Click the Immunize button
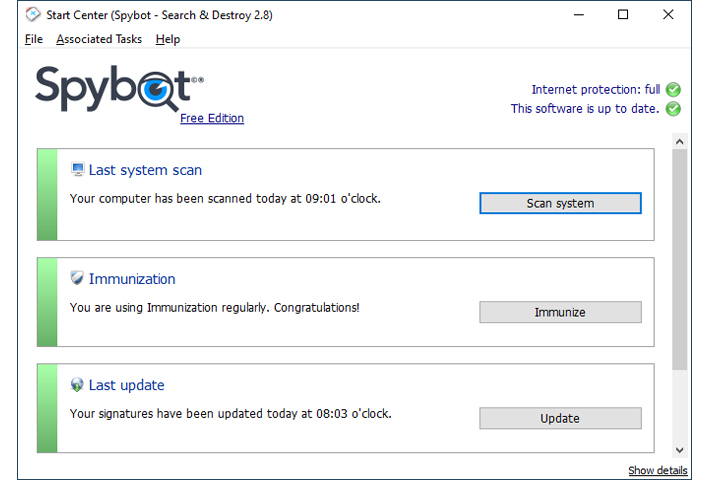 (x=560, y=312)
